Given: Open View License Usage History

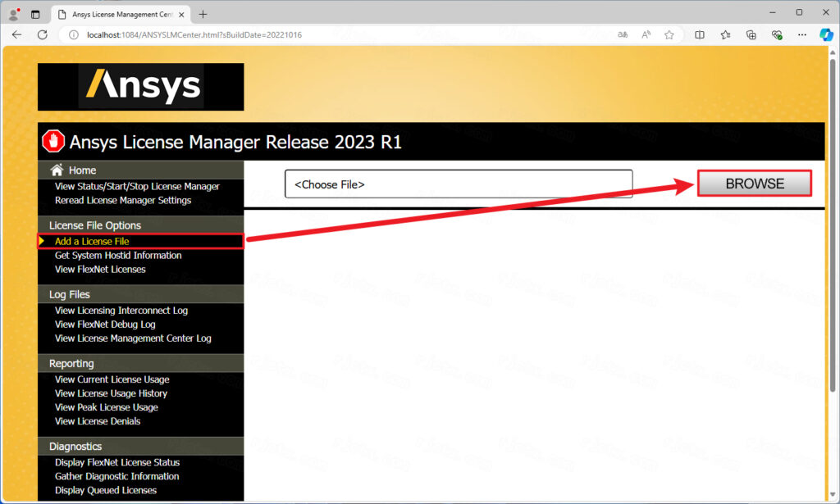Looking at the screenshot, I should pos(111,393).
